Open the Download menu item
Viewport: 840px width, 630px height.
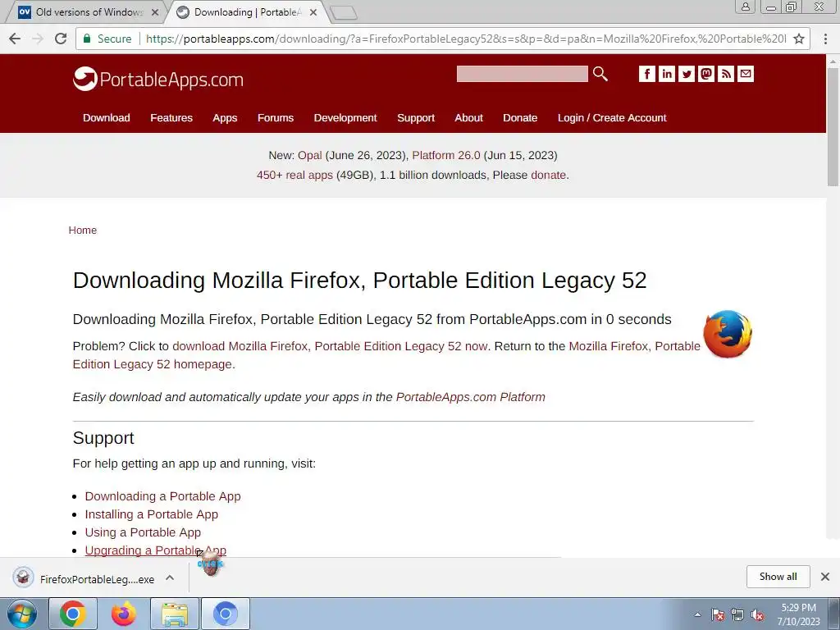107,118
